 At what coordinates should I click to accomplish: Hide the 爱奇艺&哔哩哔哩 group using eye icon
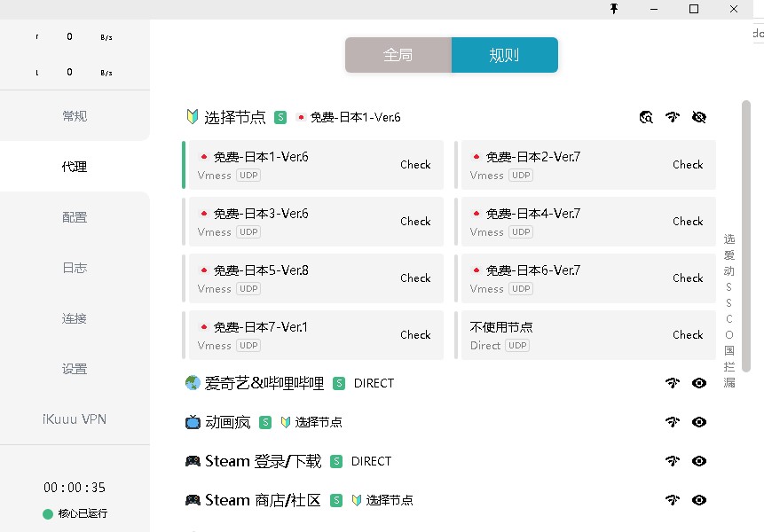[699, 383]
